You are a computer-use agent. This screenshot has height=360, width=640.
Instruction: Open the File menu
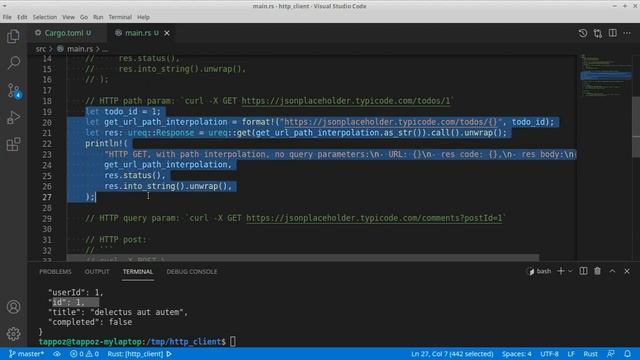pyautogui.click(x=7, y=17)
